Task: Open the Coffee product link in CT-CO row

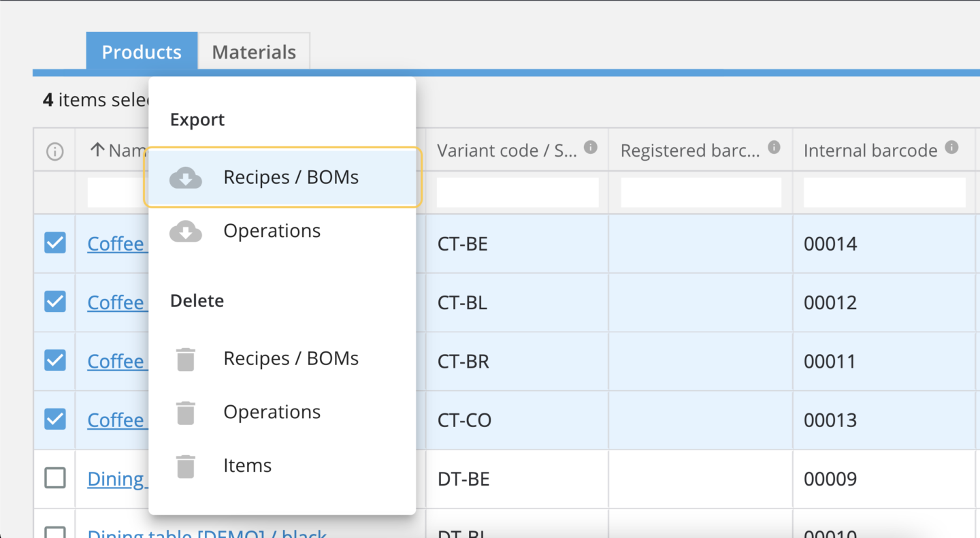Action: click(116, 420)
